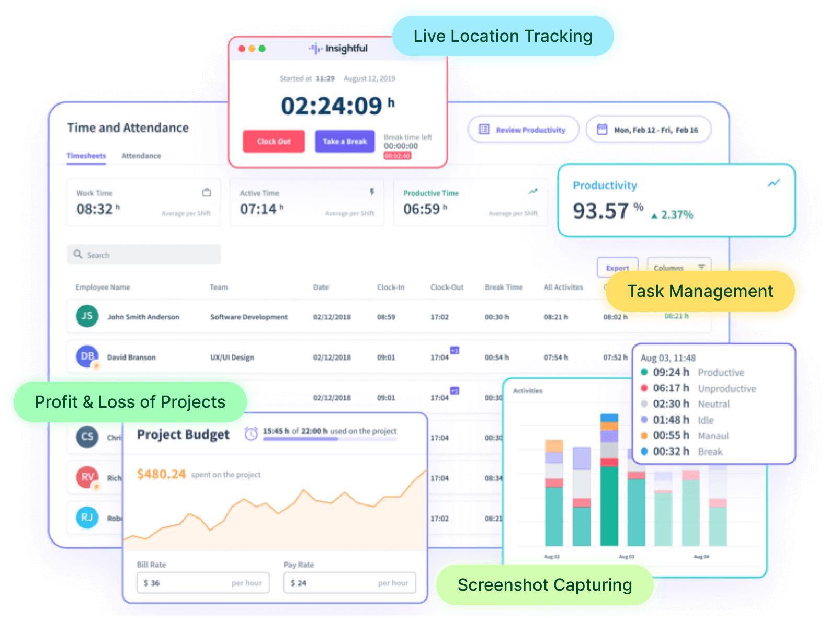Click the Review Productivity list icon
This screenshot has width=840, height=621.
(484, 129)
